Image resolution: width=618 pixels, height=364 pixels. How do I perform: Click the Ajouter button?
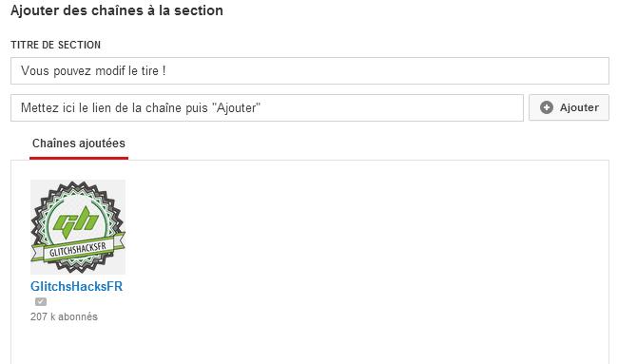point(569,107)
